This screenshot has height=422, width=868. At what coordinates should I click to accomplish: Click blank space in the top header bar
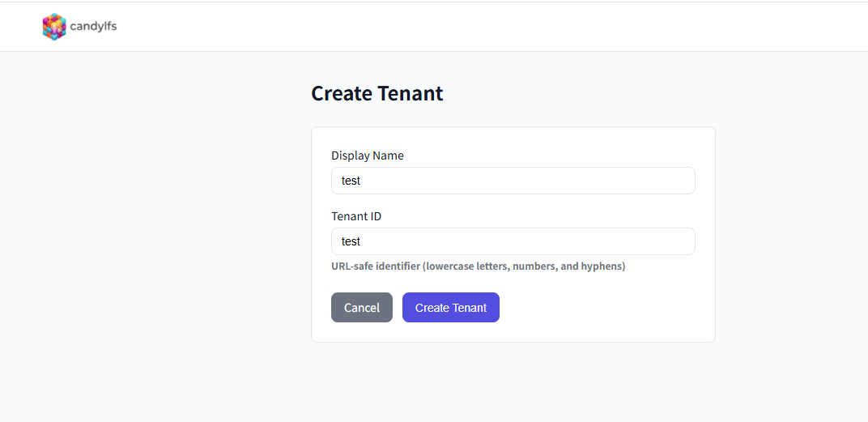(486, 27)
